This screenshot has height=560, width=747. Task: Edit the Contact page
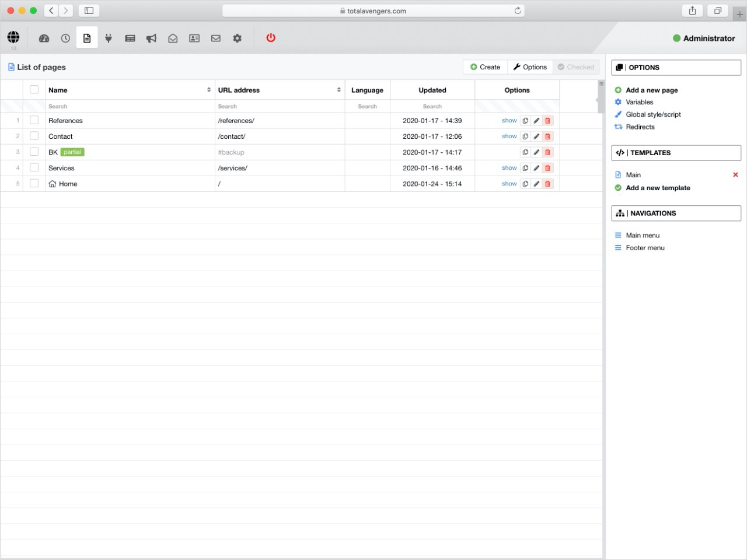click(x=536, y=136)
